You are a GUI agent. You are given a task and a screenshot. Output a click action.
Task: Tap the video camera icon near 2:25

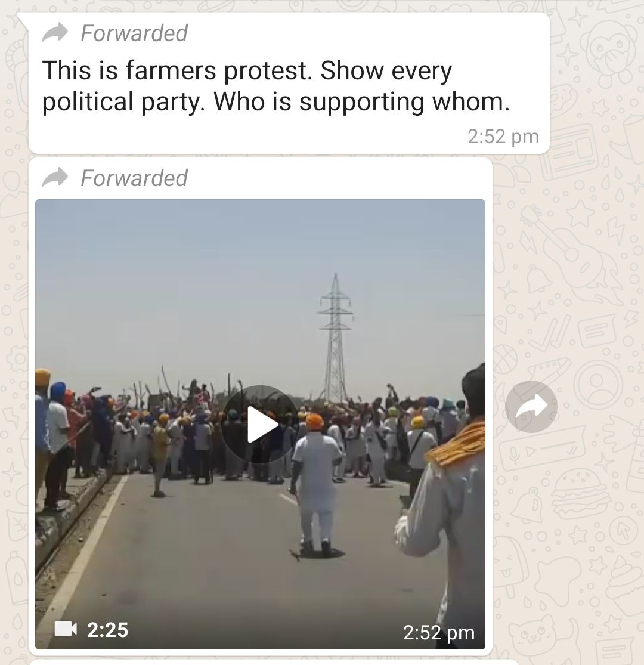(x=65, y=629)
